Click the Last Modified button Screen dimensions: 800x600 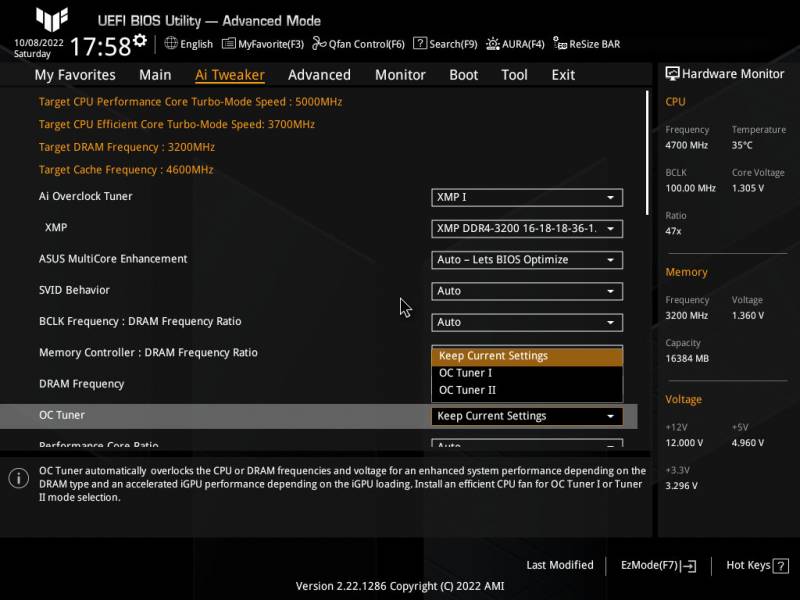[x=560, y=565]
